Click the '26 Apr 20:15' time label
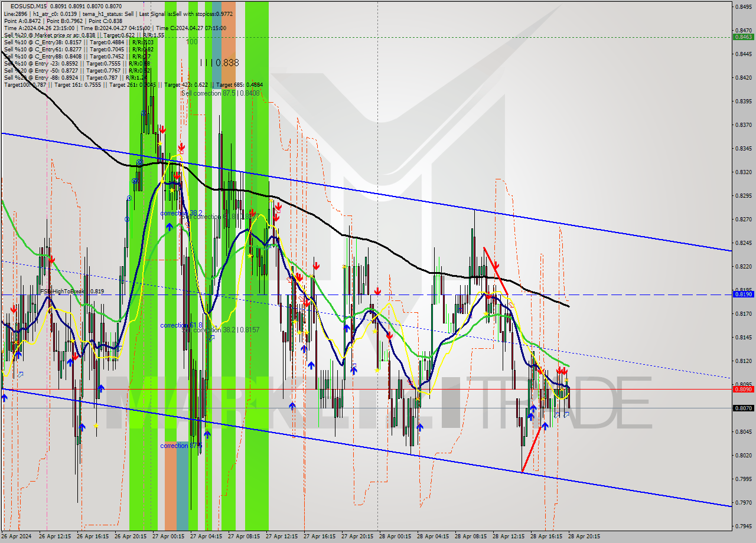 131,537
